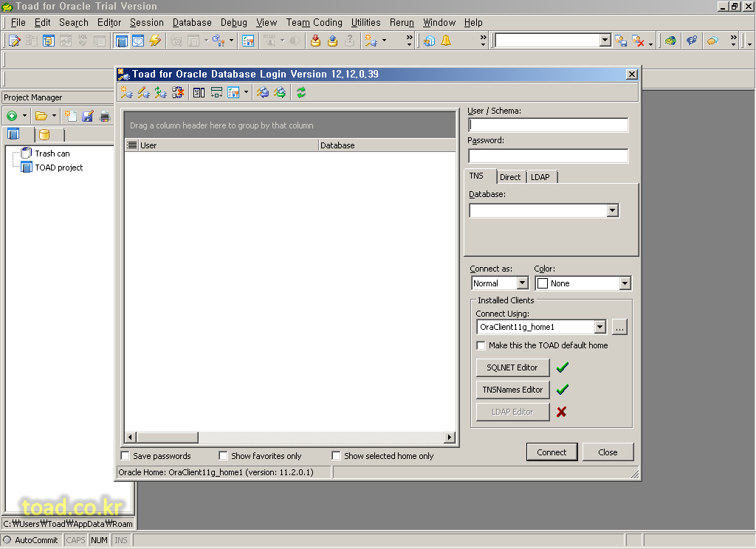Open dropdown arrow next to folder icon
Image resolution: width=756 pixels, height=549 pixels.
(x=54, y=116)
